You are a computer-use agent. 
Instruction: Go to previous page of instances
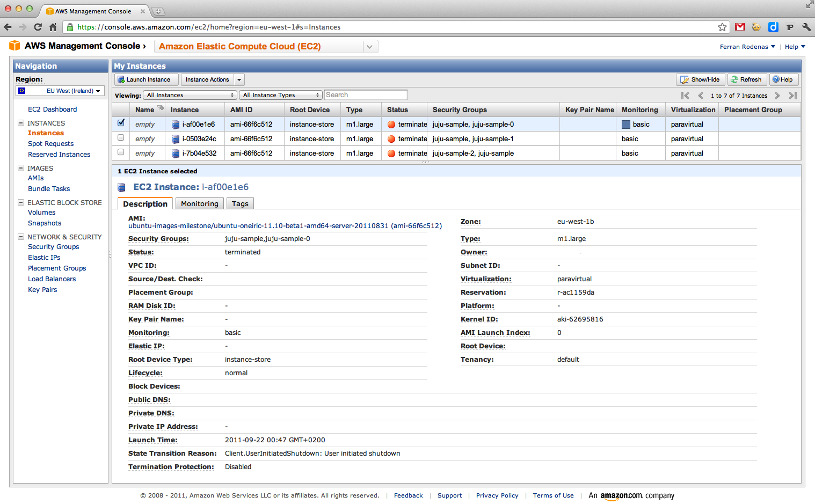coord(701,96)
